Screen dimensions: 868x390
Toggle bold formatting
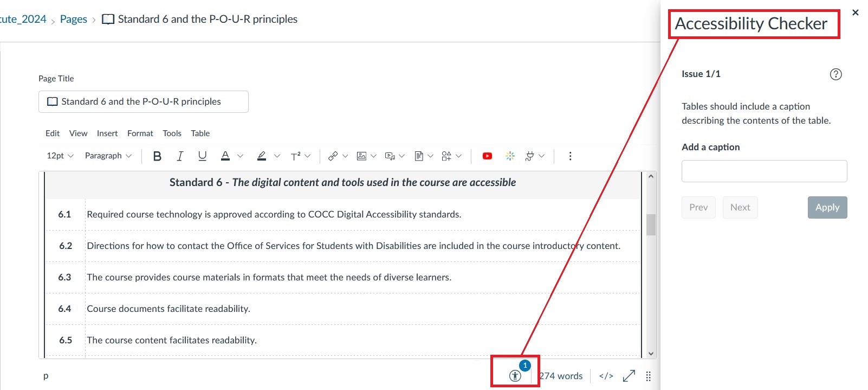(157, 156)
